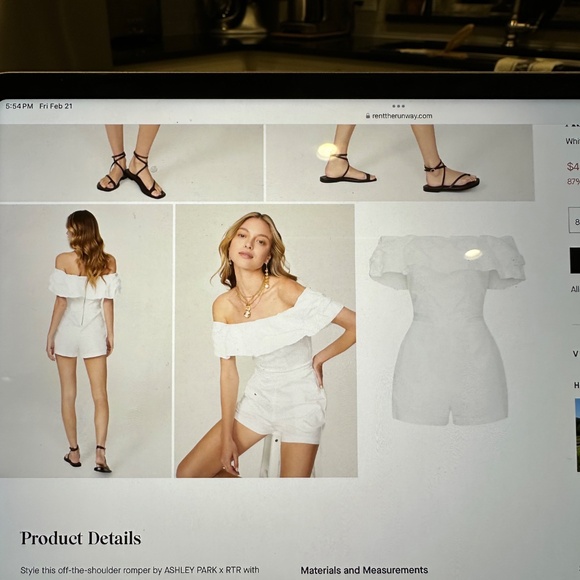
Task: Tap the black button in right sidebar
Action: click(575, 261)
